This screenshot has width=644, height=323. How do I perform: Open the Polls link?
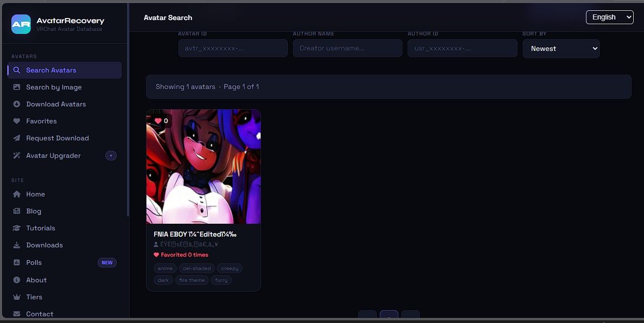coord(64,262)
